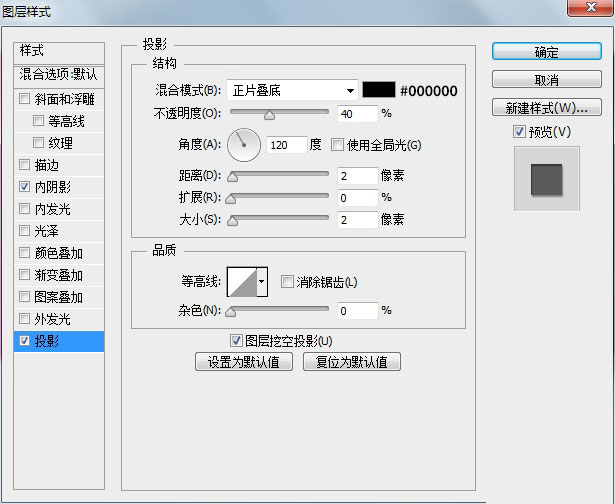The width and height of the screenshot is (615, 504).
Task: Uncheck the 预览 (Preview) checkbox
Action: [518, 132]
